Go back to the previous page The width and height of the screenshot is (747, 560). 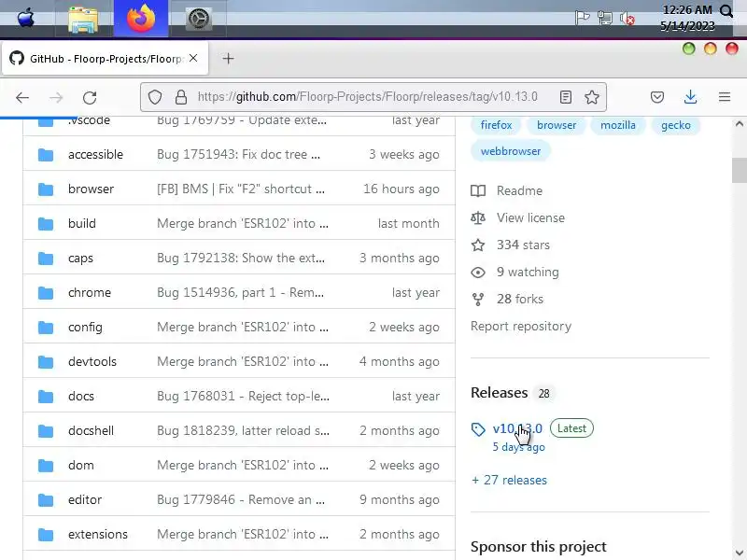click(21, 98)
